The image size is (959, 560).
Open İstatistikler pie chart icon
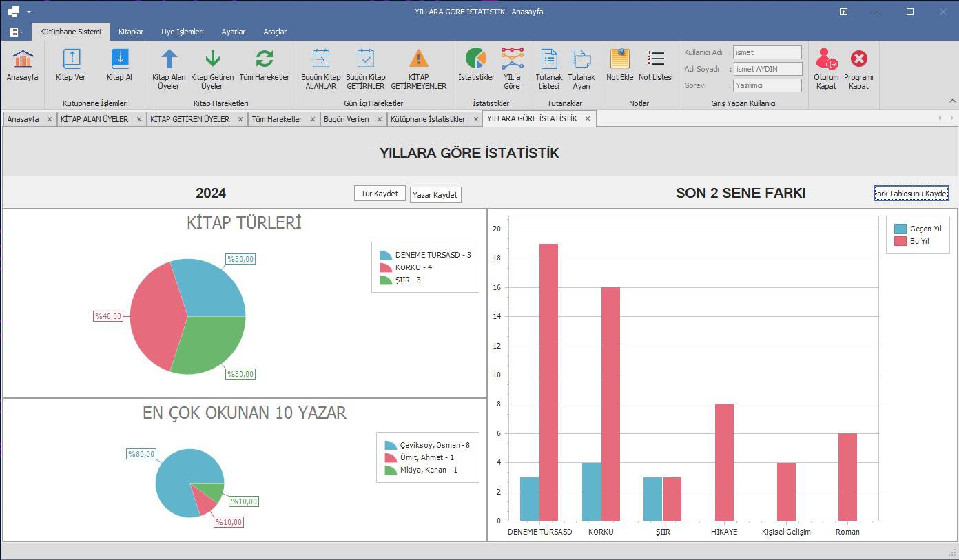pos(476,59)
